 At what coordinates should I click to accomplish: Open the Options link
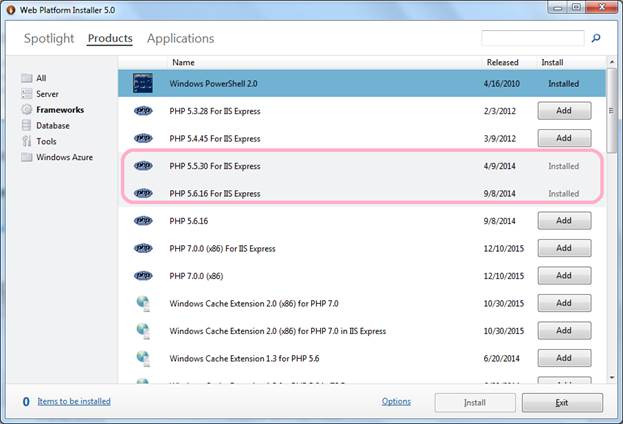(x=396, y=402)
